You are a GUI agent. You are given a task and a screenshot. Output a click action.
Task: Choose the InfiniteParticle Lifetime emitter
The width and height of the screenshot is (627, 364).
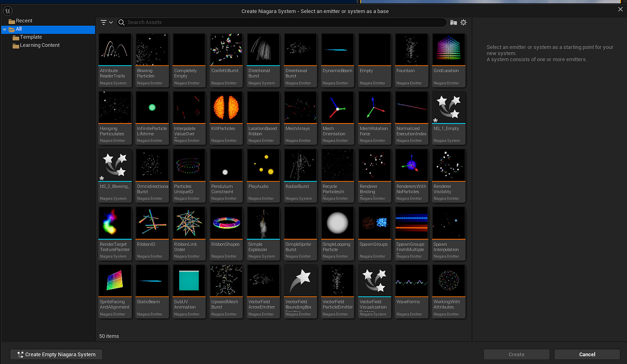(x=152, y=118)
